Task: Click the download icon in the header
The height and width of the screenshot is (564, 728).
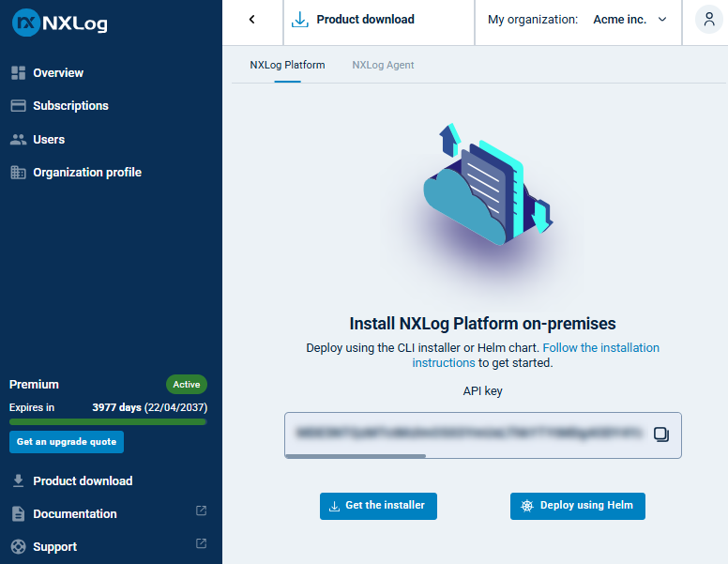Action: (x=300, y=20)
